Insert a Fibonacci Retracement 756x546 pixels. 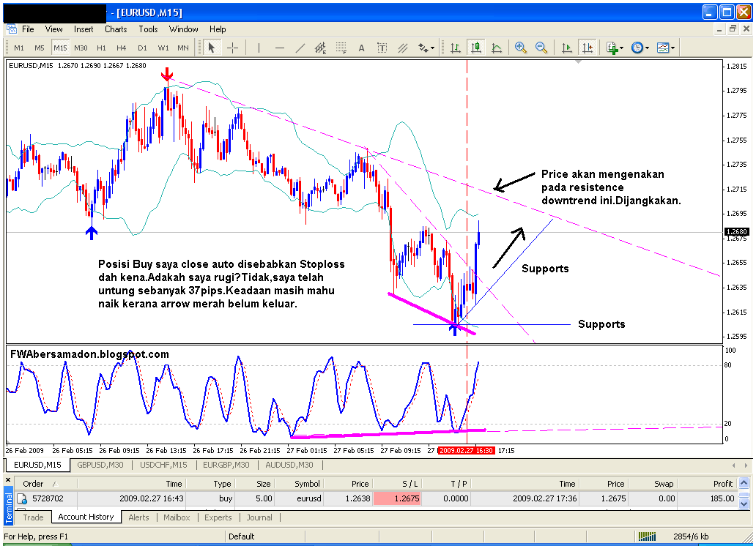tap(341, 48)
